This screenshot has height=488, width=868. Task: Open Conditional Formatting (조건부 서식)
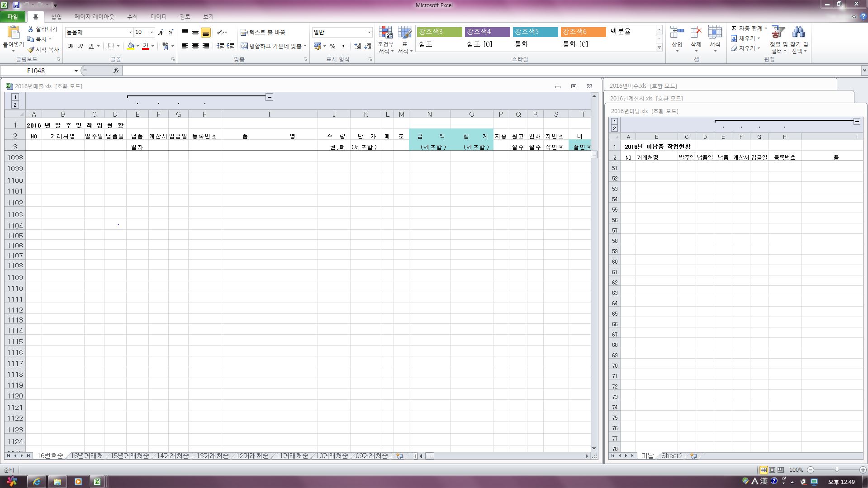386,40
